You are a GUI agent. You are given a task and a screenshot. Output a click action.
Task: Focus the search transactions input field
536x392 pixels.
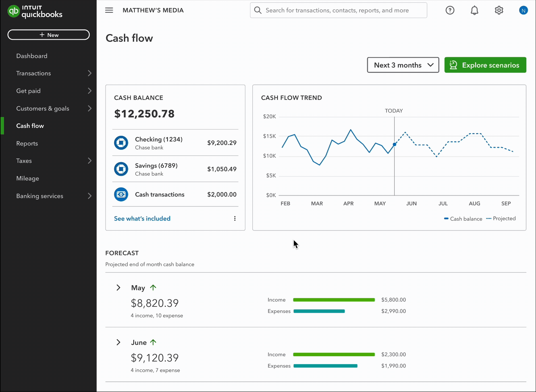(338, 10)
